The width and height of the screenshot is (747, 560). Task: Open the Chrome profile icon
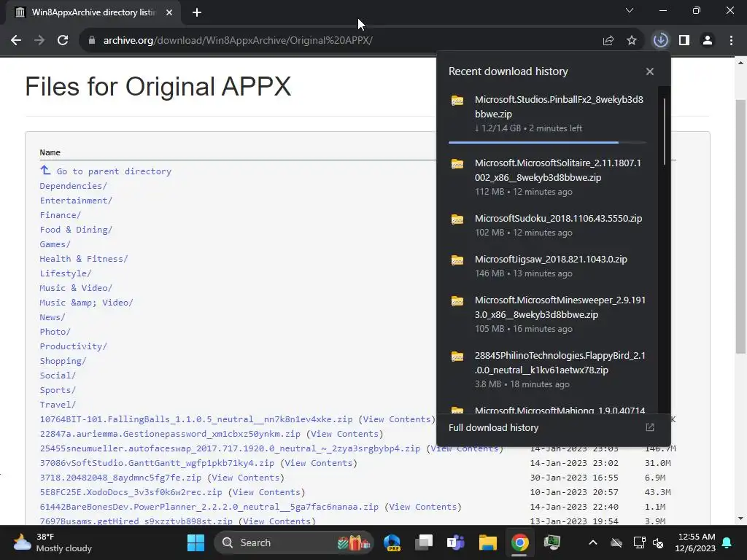708,40
